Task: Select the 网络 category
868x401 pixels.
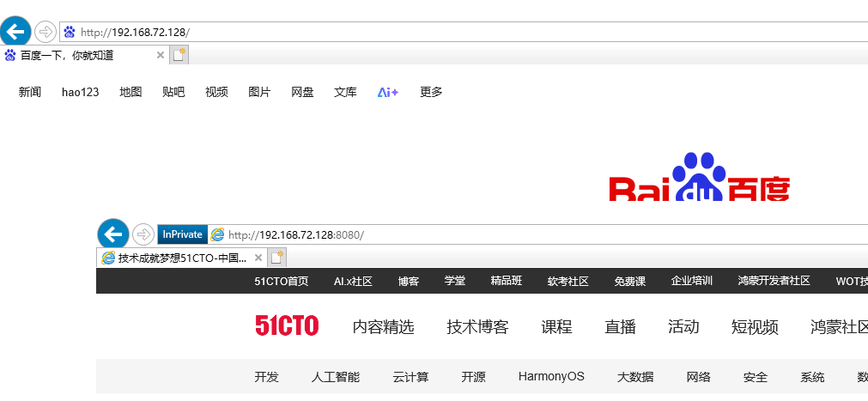Action: click(699, 377)
